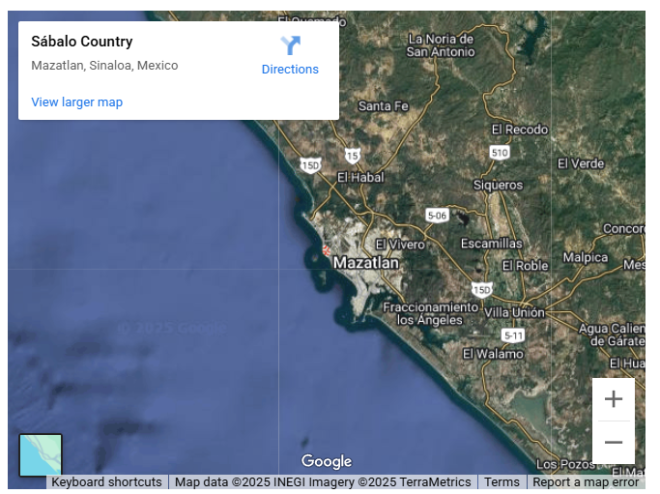Open Keyboard shortcuts
660x494 pixels.
(106, 482)
